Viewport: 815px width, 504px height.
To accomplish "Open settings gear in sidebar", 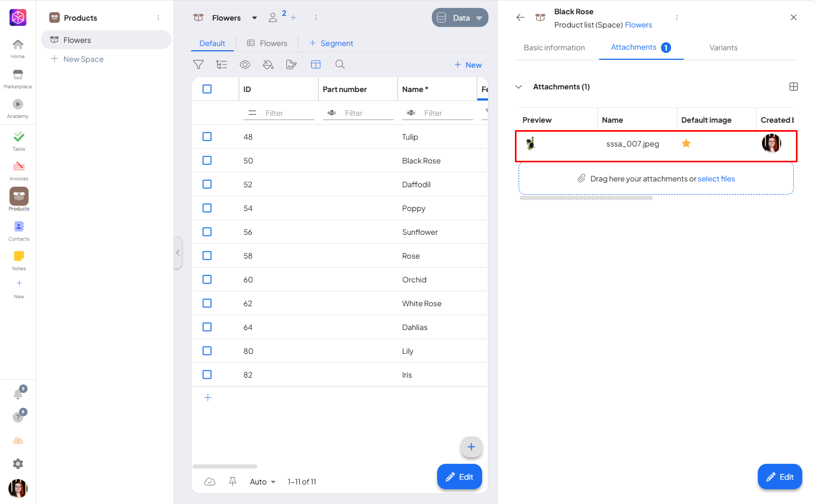I will click(x=18, y=464).
